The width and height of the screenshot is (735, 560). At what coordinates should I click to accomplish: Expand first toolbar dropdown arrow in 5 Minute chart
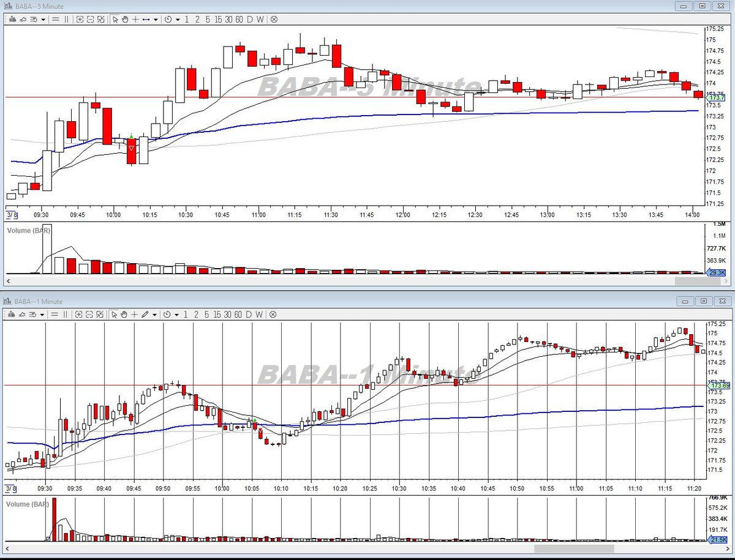[x=43, y=20]
